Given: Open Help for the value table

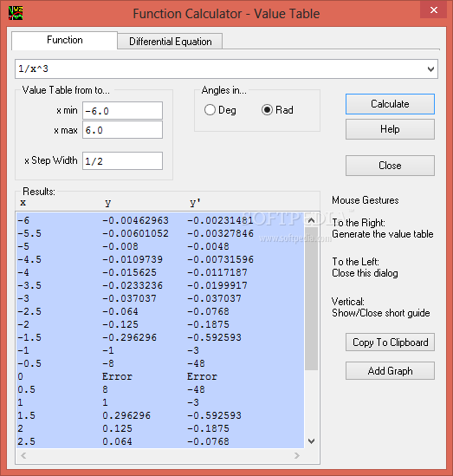Looking at the screenshot, I should coord(390,129).
